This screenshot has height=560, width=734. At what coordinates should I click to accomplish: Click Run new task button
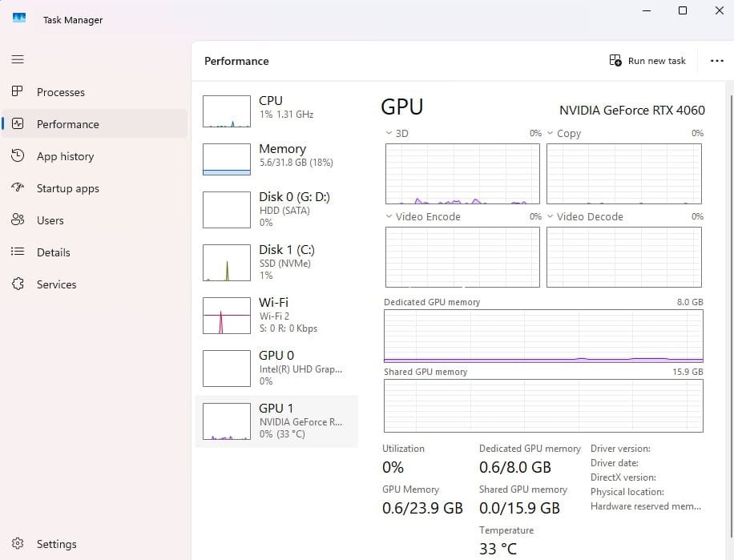(x=647, y=61)
